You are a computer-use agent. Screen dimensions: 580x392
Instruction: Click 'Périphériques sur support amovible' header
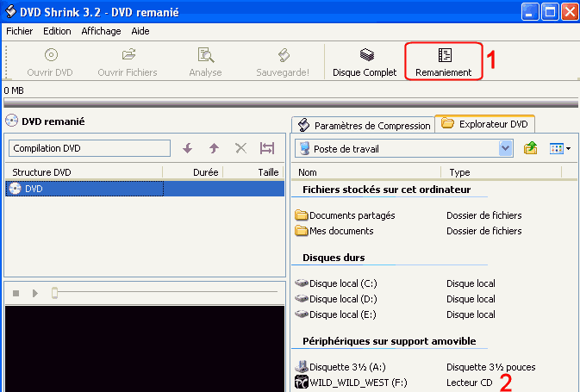[390, 341]
